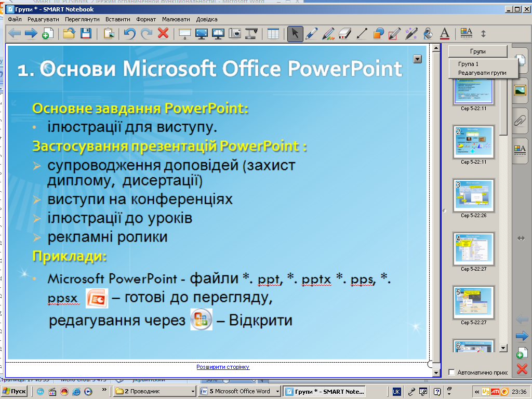Select the Shape Recognition Pen
The width and height of the screenshot is (532, 399).
pyautogui.click(x=395, y=34)
